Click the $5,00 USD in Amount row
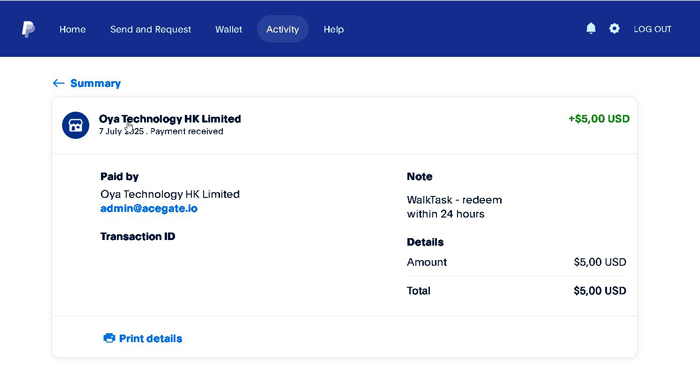The width and height of the screenshot is (700, 384). (600, 262)
